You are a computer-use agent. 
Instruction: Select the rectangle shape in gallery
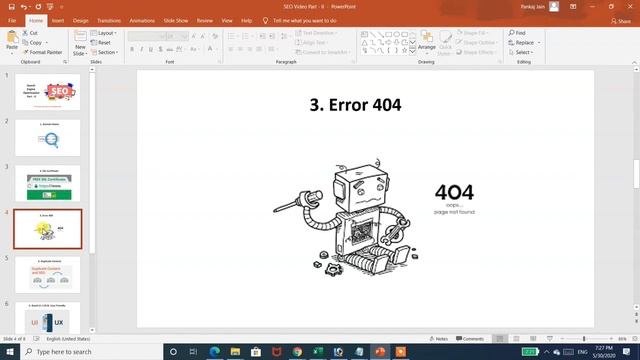(389, 35)
